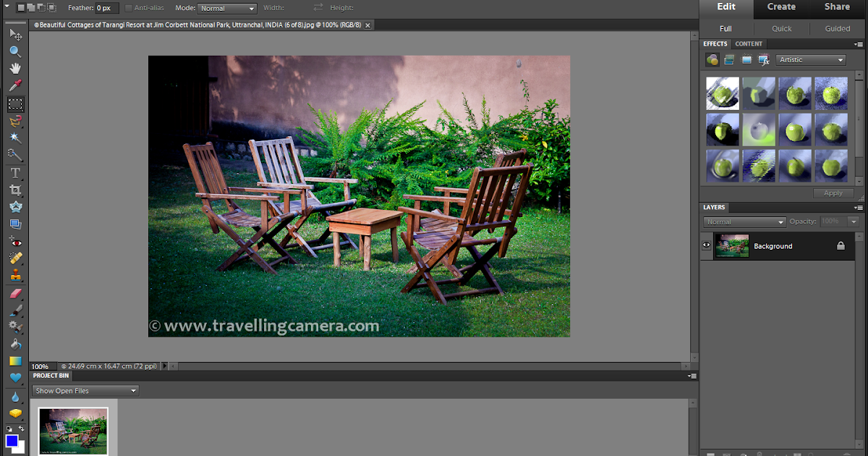The width and height of the screenshot is (868, 456).
Task: Show Filters in Effects panel
Action: (x=712, y=60)
